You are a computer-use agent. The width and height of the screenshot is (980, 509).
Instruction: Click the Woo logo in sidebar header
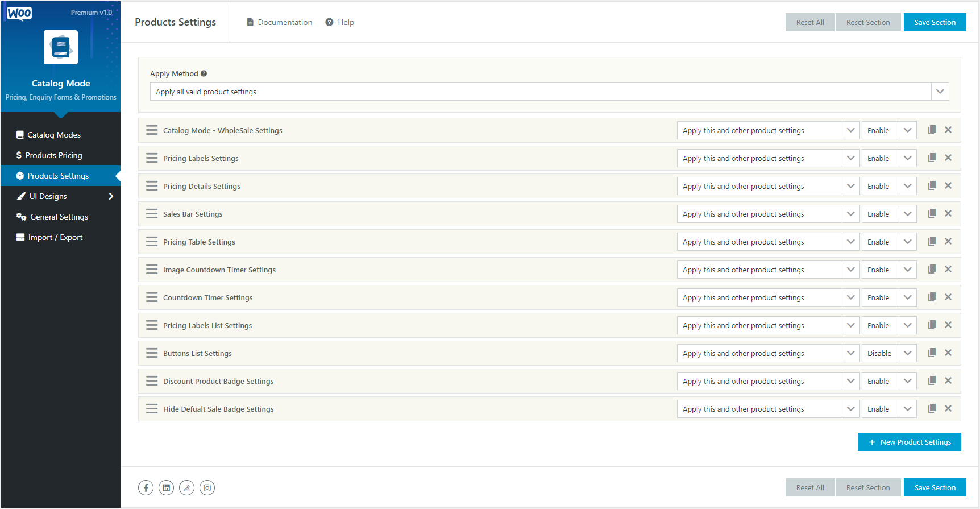19,14
